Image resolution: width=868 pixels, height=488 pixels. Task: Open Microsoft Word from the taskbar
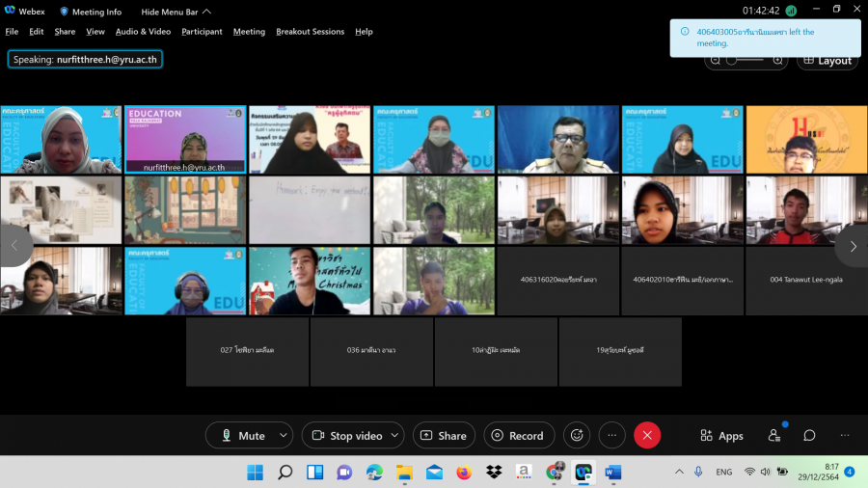612,473
